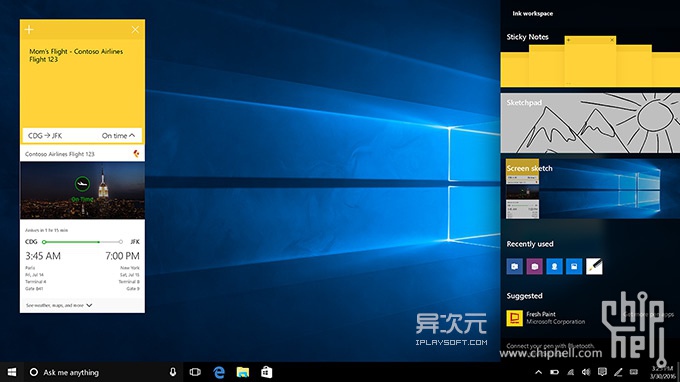Click Connect your pen with Bluetooth link
The height and width of the screenshot is (382, 680).
coord(550,346)
